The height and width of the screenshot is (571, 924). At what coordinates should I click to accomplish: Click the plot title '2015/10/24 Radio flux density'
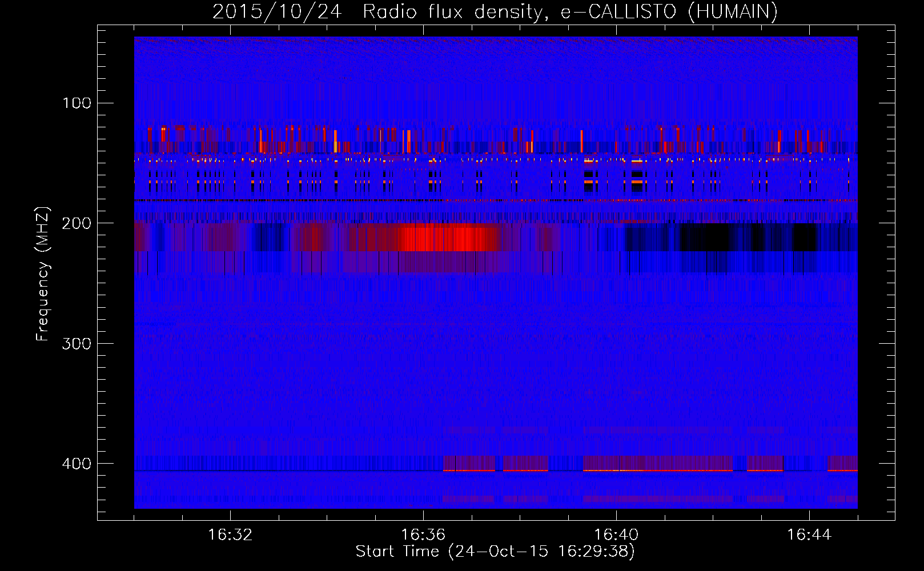click(x=377, y=12)
